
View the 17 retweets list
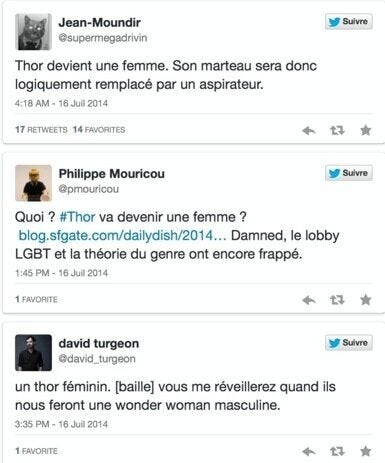click(41, 129)
